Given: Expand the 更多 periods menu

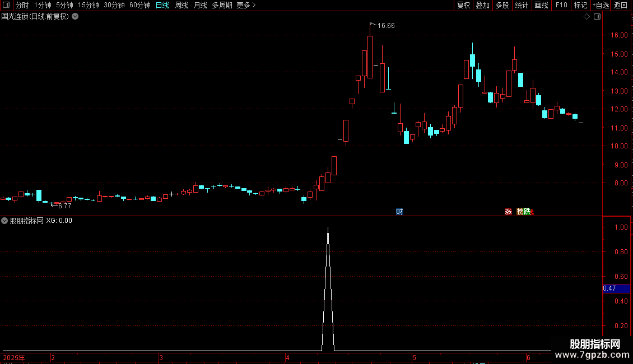Looking at the screenshot, I should coord(246,5).
